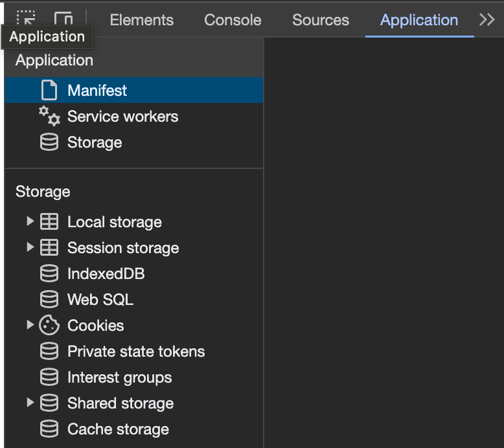Click the Cache storage database icon

click(49, 429)
